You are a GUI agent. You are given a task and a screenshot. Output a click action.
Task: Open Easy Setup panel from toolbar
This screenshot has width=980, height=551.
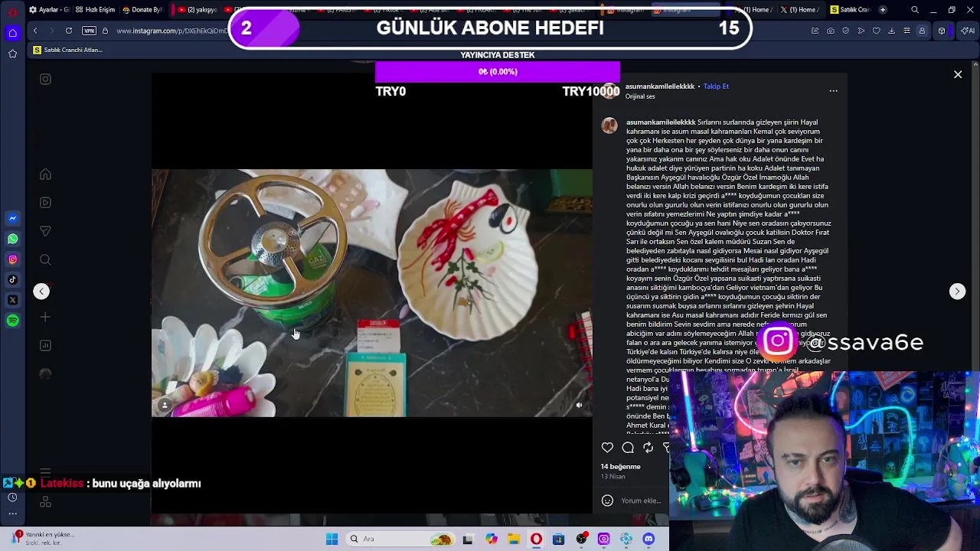907,31
